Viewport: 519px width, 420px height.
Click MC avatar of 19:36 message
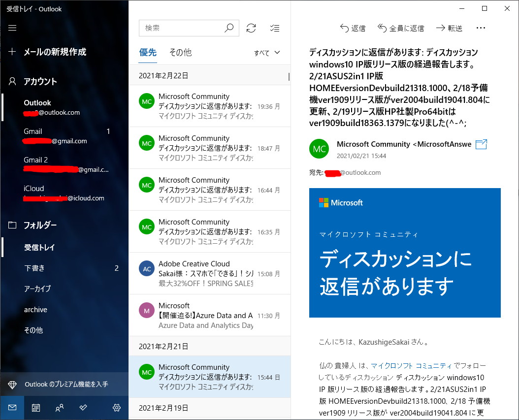(x=147, y=101)
